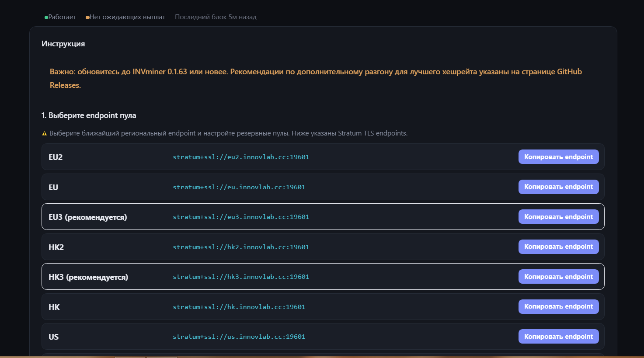The height and width of the screenshot is (358, 644).
Task: Select the us.innovlab.cc stratum URL text
Action: [239, 337]
